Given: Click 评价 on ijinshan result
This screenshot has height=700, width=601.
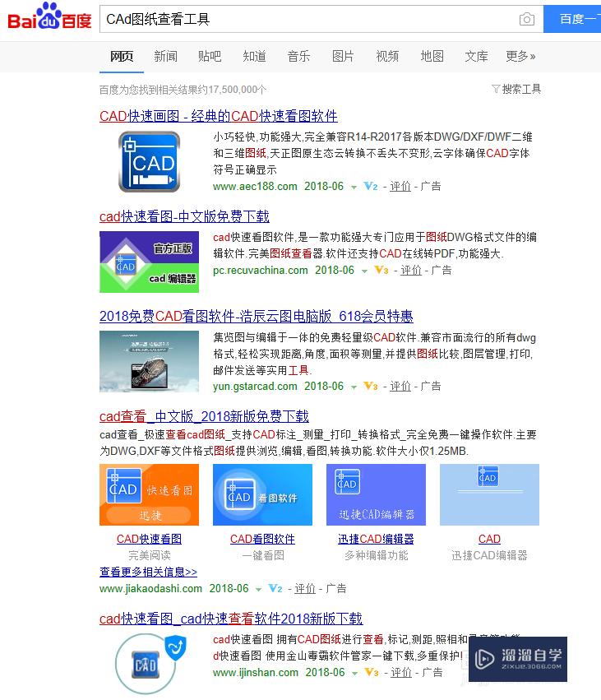Looking at the screenshot, I should [401, 672].
